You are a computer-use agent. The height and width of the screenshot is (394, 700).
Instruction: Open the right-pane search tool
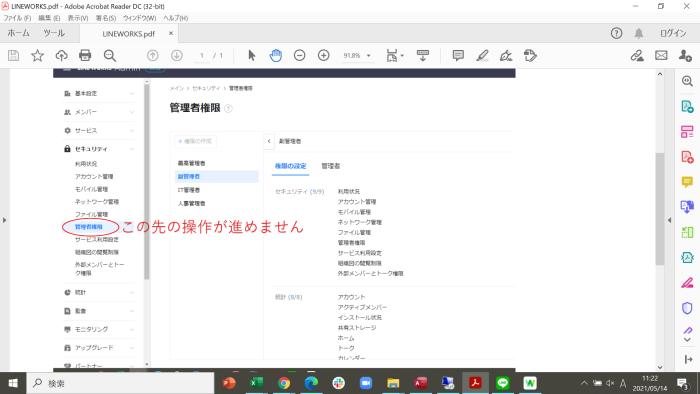pyautogui.click(x=687, y=81)
